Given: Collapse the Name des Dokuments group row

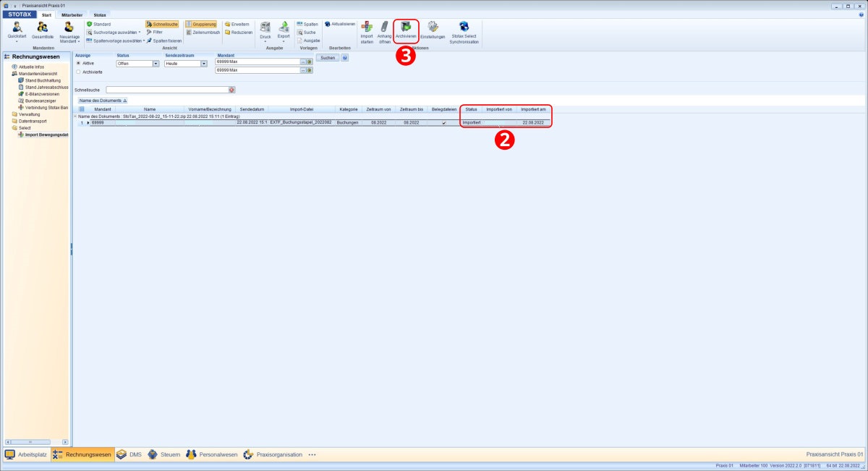Looking at the screenshot, I should tap(75, 116).
